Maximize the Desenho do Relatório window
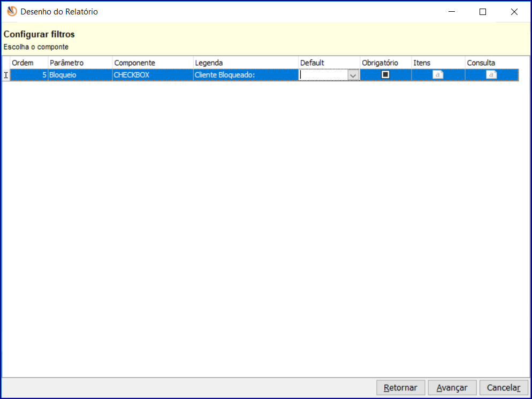 [x=483, y=12]
